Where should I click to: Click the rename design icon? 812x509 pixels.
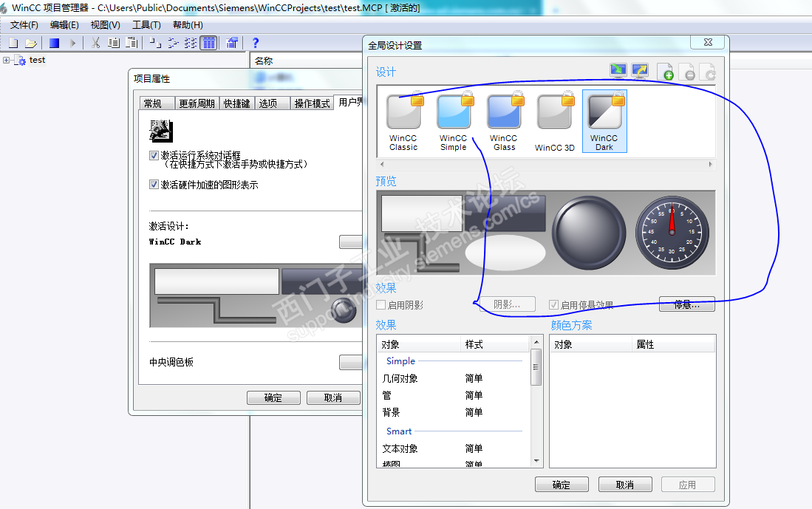(x=707, y=72)
